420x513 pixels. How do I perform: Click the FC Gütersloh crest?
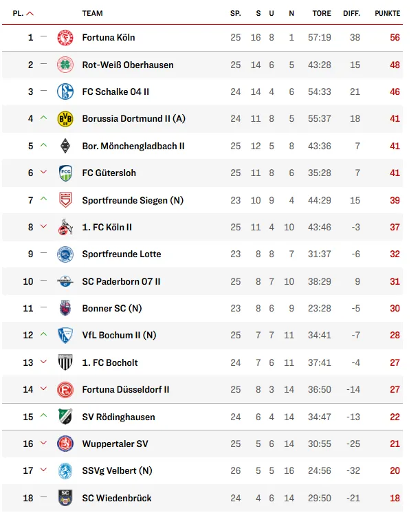click(65, 173)
